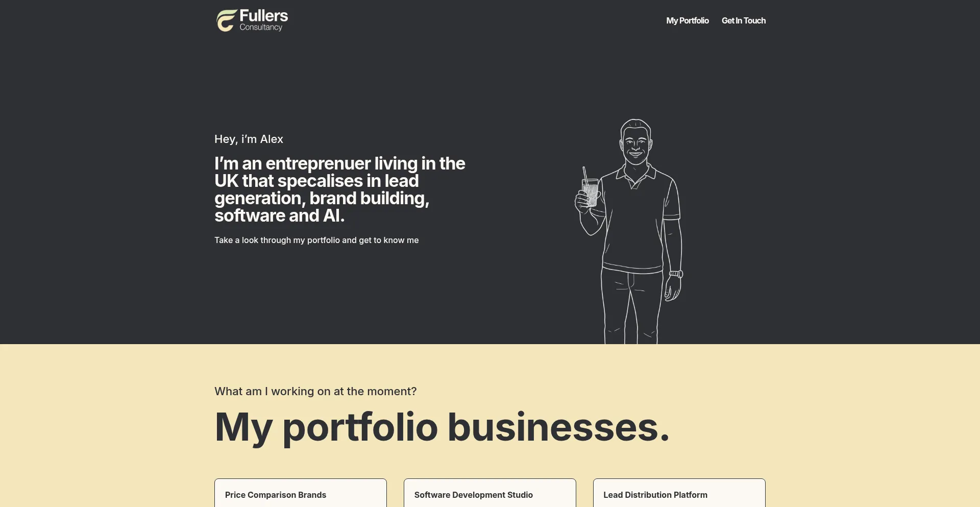The height and width of the screenshot is (507, 980).
Task: Click "Take a look through my portfolio" text
Action: [316, 240]
